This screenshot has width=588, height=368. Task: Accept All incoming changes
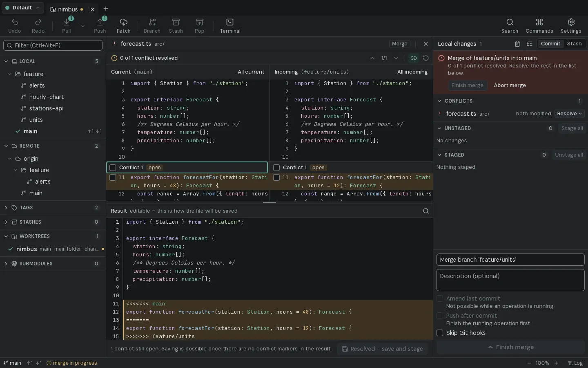[x=412, y=72]
